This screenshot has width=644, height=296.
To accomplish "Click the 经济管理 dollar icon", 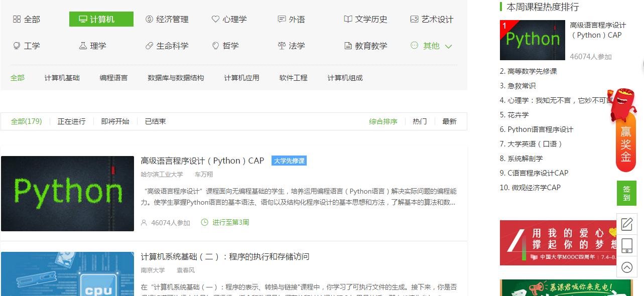I will [149, 19].
